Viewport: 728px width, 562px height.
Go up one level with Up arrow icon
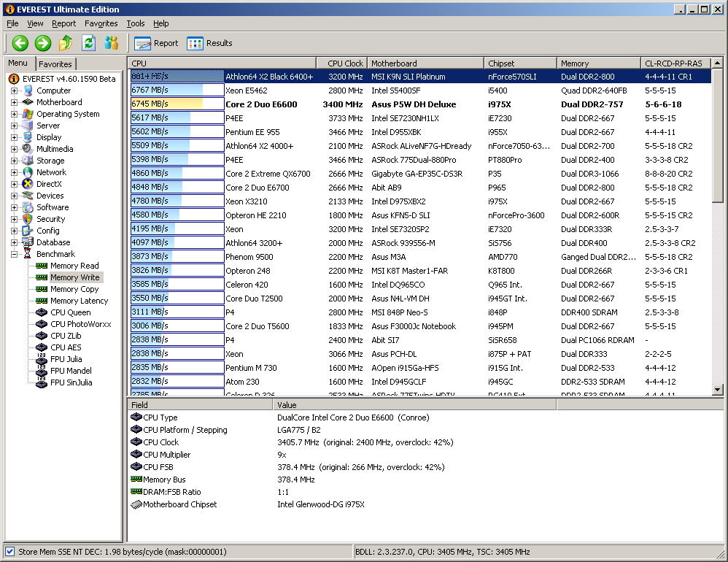click(66, 43)
